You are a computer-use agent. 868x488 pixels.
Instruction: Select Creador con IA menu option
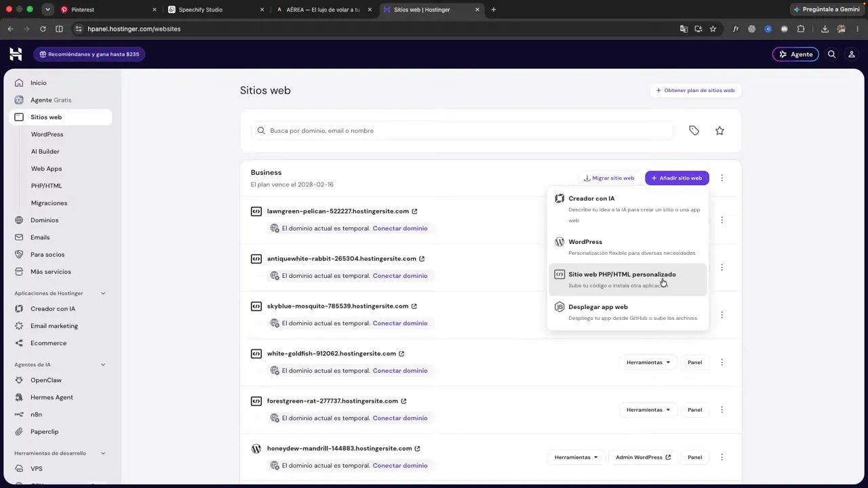627,209
